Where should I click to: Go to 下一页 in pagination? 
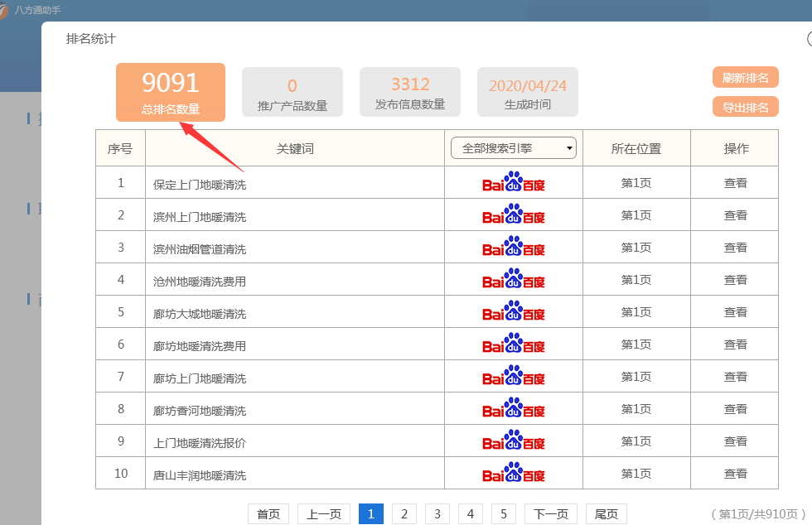(551, 514)
